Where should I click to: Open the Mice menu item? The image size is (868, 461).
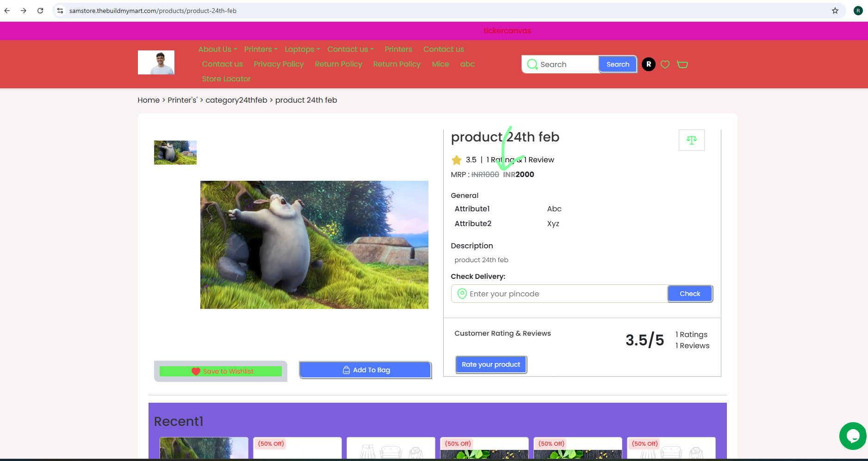pos(440,64)
